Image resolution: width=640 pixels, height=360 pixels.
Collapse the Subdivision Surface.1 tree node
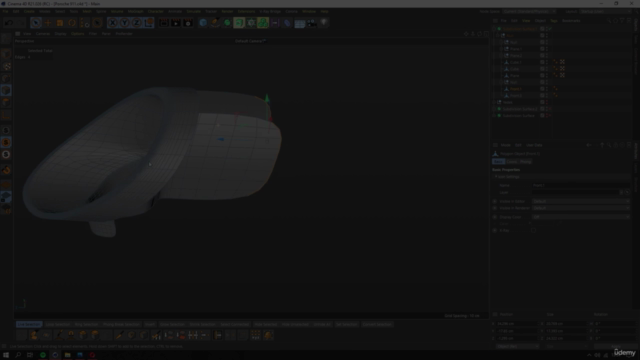(x=494, y=29)
